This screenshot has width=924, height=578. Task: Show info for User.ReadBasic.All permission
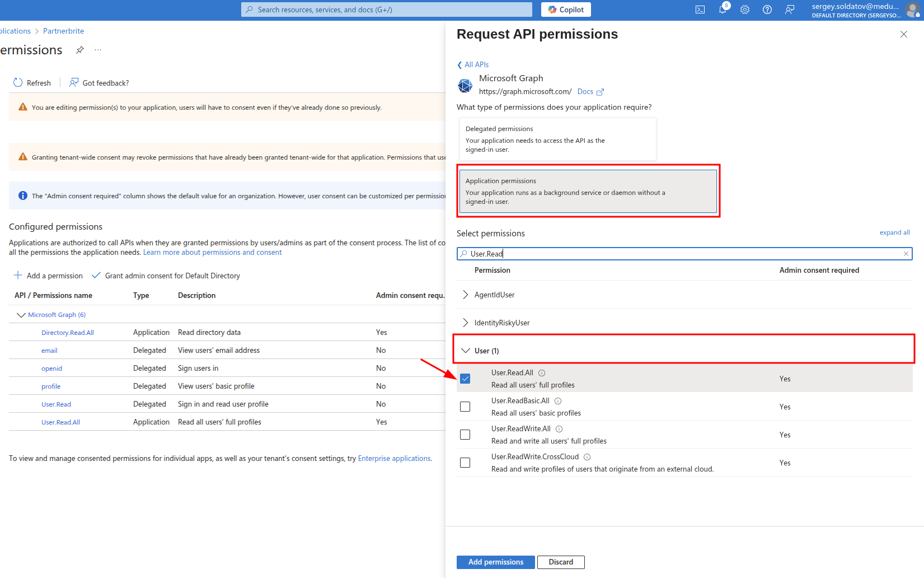[x=558, y=401]
